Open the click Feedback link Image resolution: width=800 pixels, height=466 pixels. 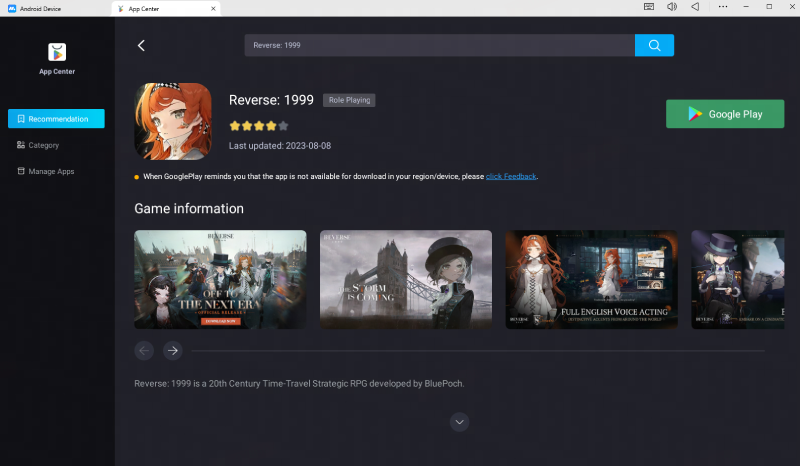[511, 177]
